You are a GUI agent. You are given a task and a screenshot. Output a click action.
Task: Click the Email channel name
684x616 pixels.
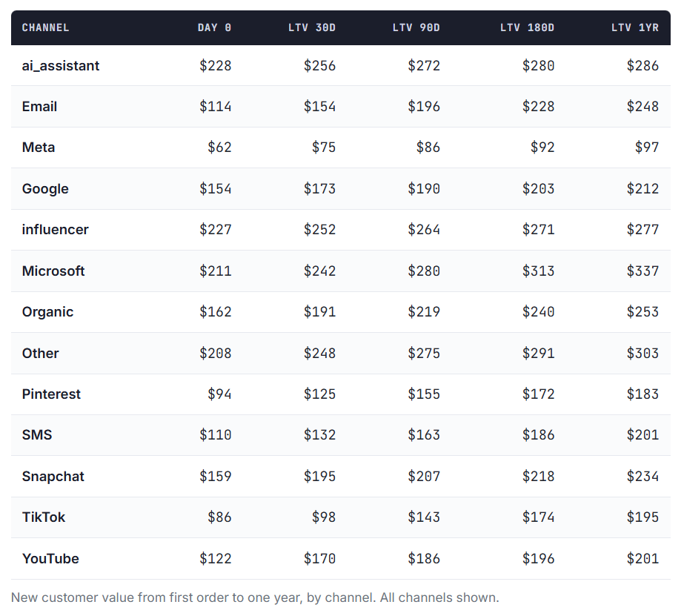pos(39,107)
